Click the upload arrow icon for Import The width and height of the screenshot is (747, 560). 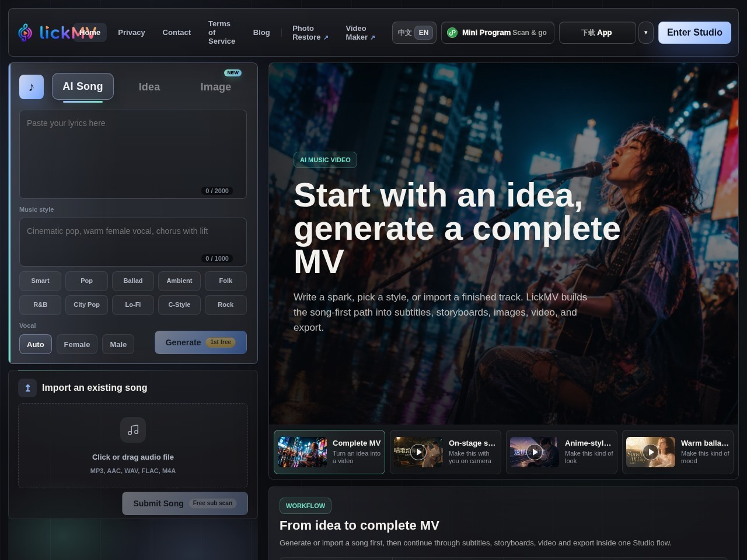(x=27, y=388)
